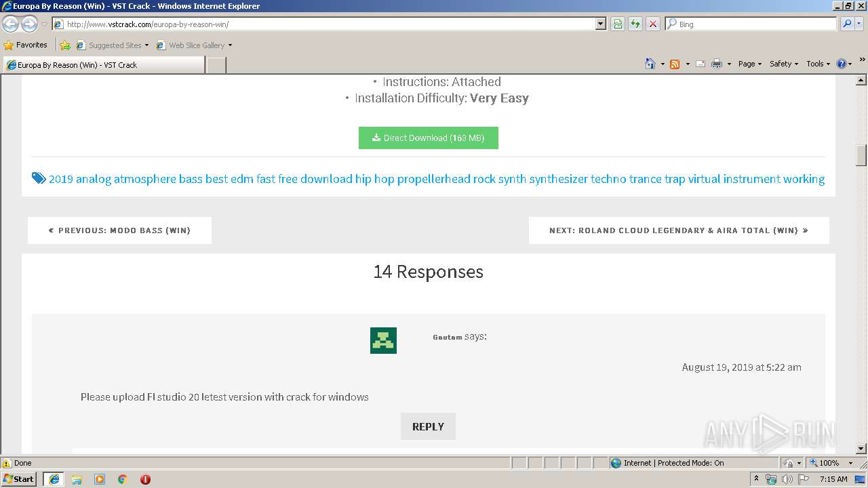Open the Print options dropdown arrow
The width and height of the screenshot is (868, 488).
[x=729, y=64]
